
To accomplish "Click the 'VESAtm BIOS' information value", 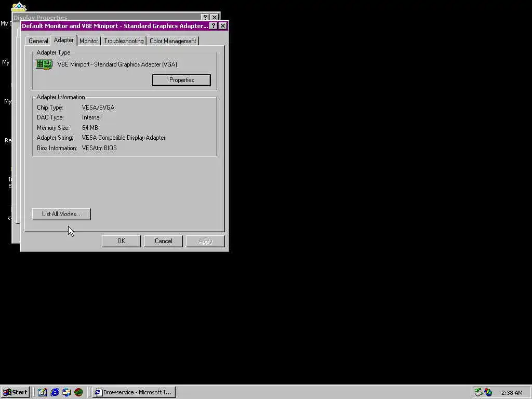I will click(x=99, y=148).
